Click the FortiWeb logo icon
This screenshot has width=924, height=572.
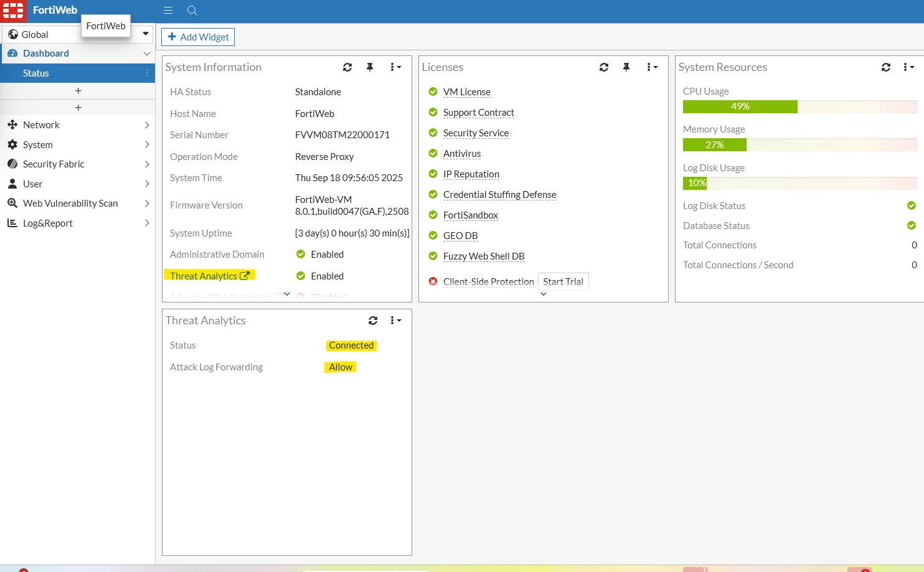pos(13,11)
